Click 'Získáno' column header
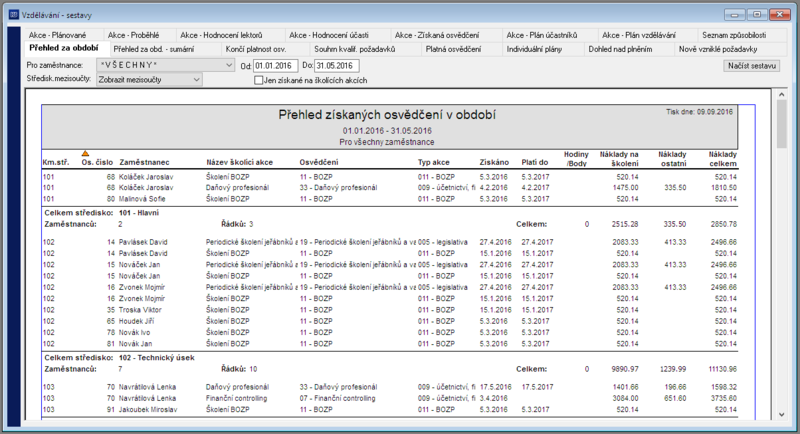 tap(494, 163)
